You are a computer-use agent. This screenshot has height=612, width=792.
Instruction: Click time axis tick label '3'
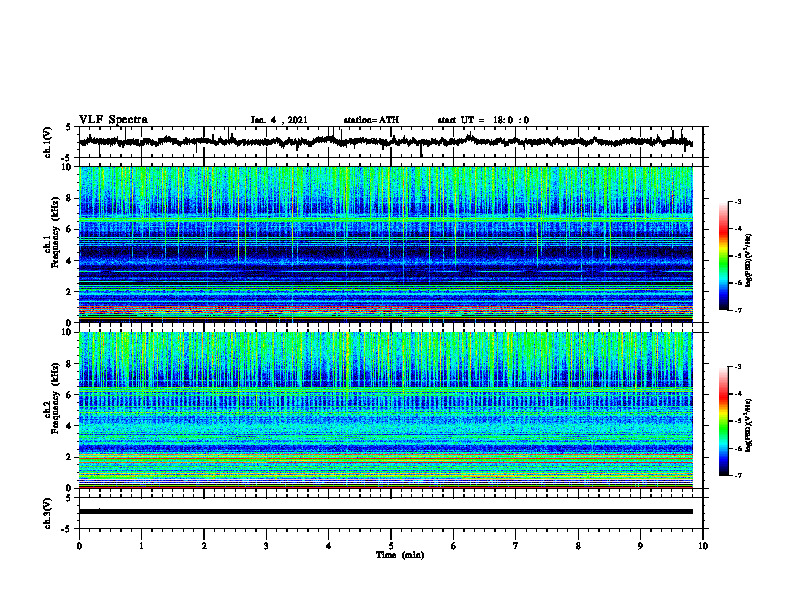[266, 546]
